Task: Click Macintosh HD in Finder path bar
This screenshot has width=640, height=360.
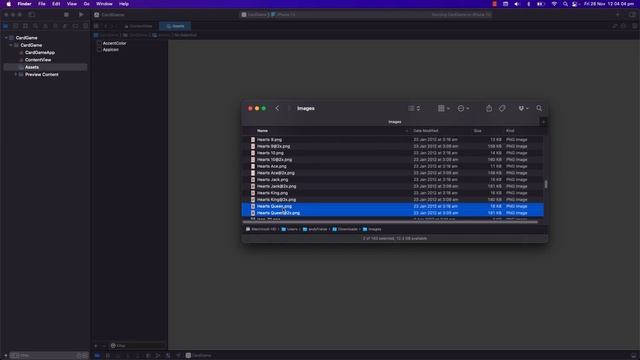Action: click(261, 229)
